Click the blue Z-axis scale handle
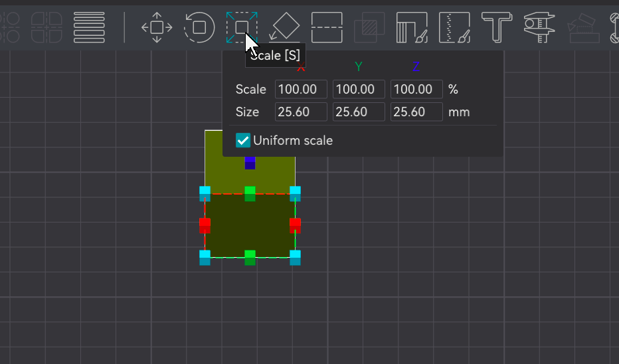 tap(250, 163)
